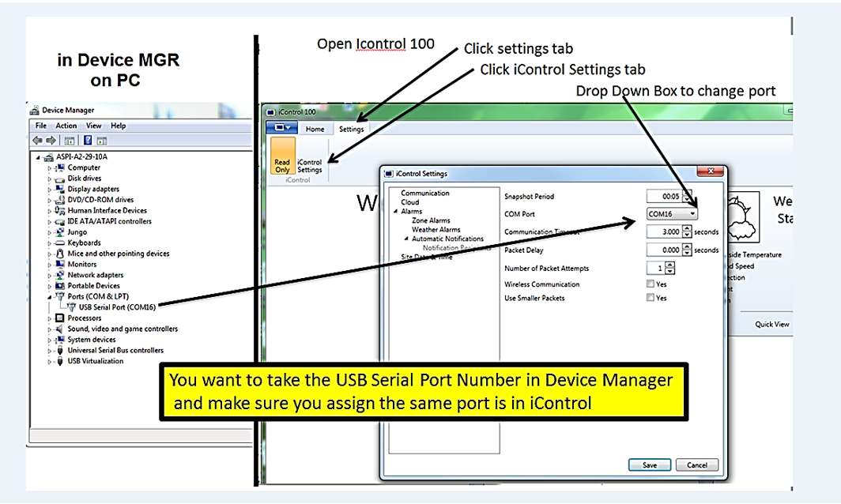Image resolution: width=841 pixels, height=504 pixels.
Task: Select the Display adapters icon
Action: coord(60,190)
